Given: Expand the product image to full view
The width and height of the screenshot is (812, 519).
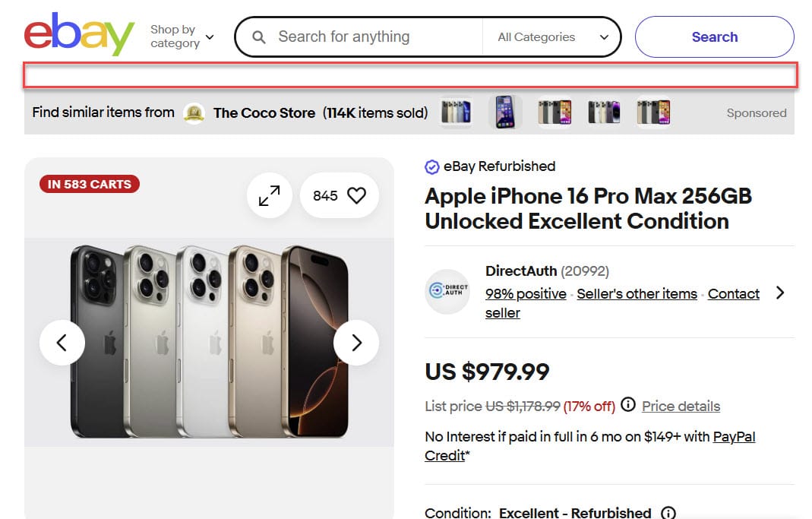Looking at the screenshot, I should 269,196.
